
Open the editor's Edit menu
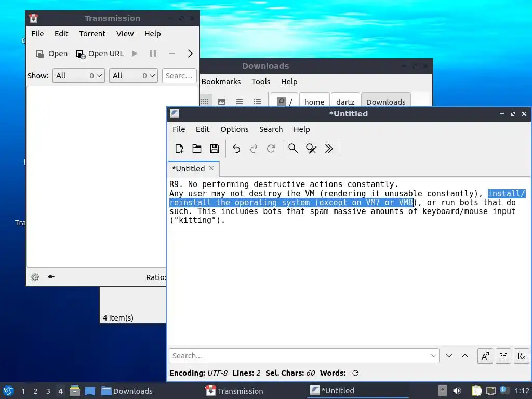pos(203,129)
